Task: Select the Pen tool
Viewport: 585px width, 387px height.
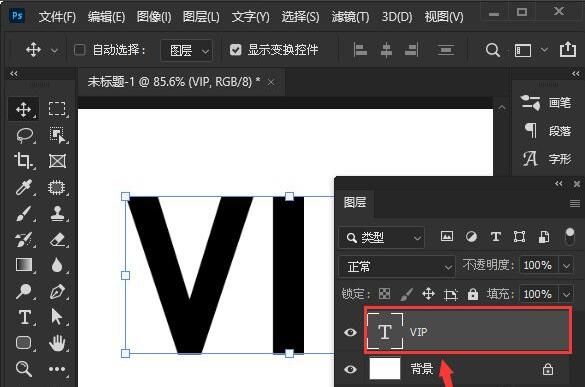Action: (57, 291)
